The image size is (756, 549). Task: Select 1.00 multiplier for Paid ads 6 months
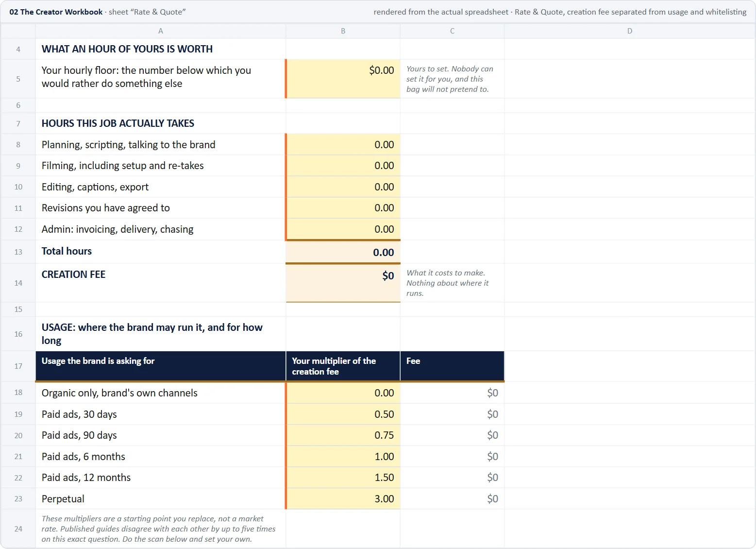pos(343,457)
